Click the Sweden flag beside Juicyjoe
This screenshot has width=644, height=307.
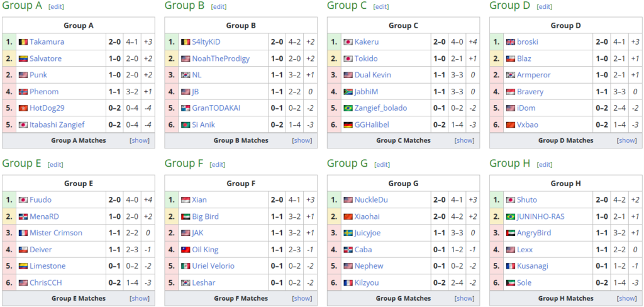coord(348,233)
